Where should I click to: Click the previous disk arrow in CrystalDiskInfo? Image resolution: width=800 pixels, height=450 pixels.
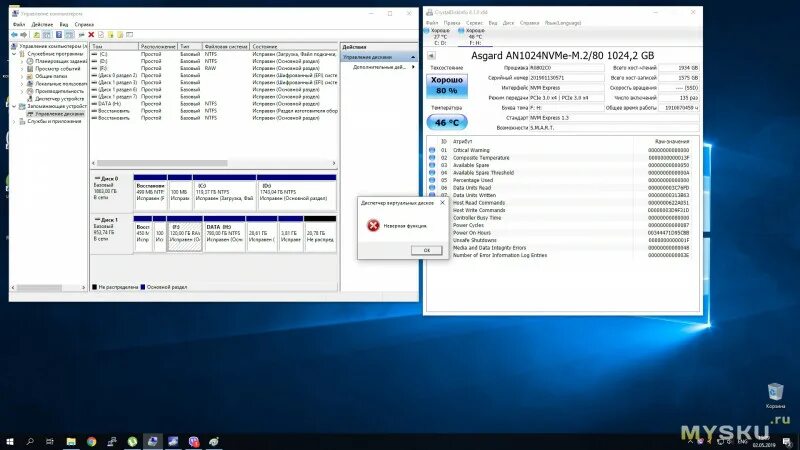tap(431, 56)
